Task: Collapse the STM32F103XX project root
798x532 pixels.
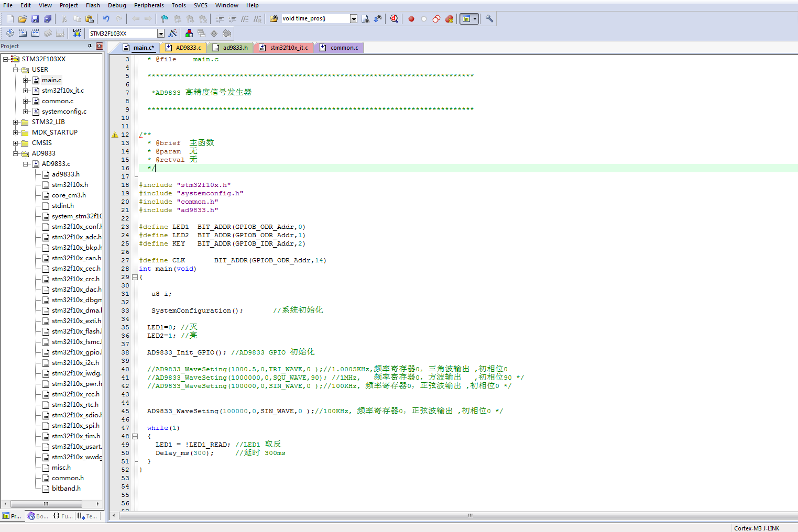Action: pyautogui.click(x=5, y=59)
